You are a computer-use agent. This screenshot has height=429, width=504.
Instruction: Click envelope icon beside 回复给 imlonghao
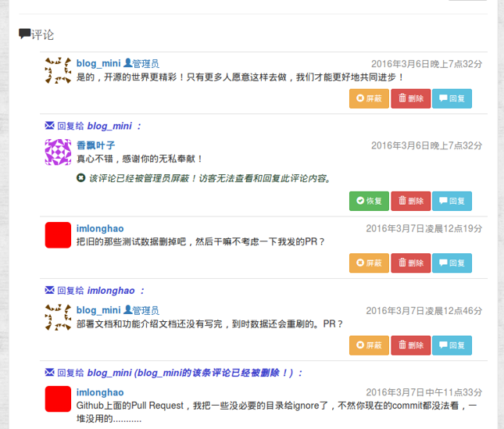tap(49, 290)
